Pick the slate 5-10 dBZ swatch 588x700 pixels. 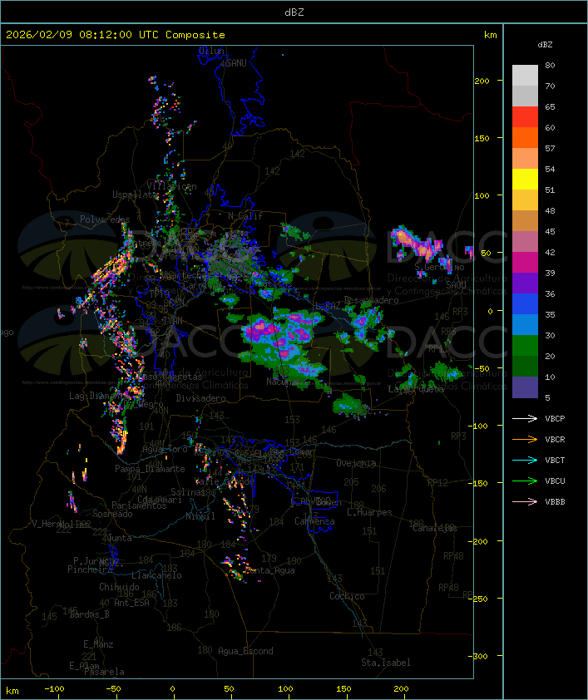(525, 387)
